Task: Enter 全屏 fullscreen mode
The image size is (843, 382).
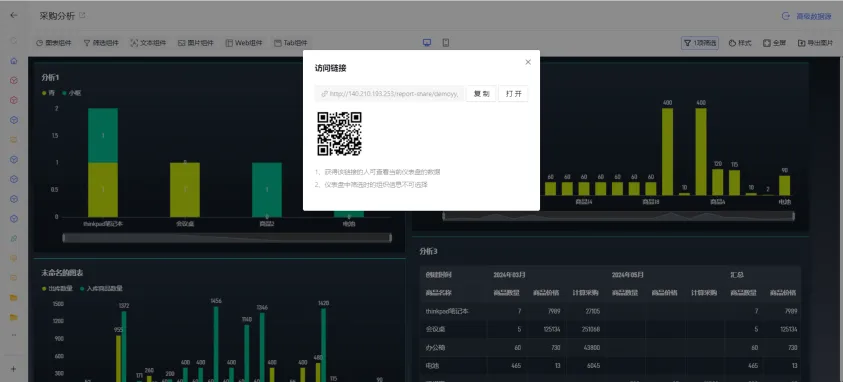Action: click(774, 43)
